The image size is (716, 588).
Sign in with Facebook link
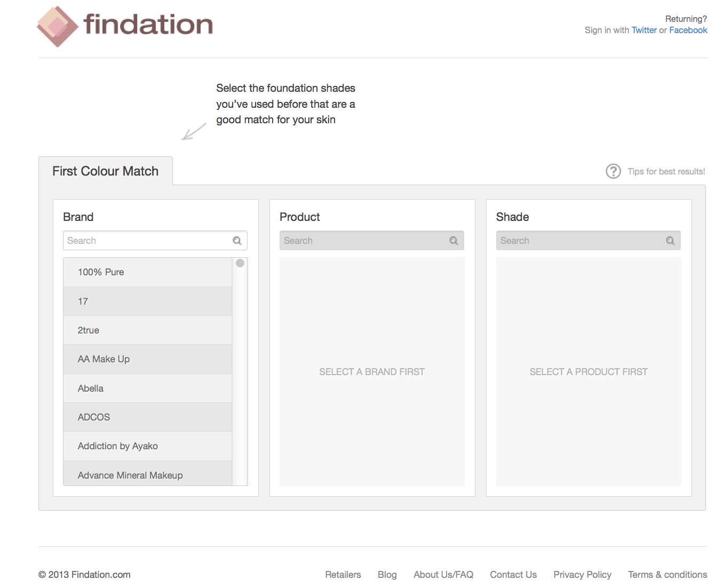(688, 30)
